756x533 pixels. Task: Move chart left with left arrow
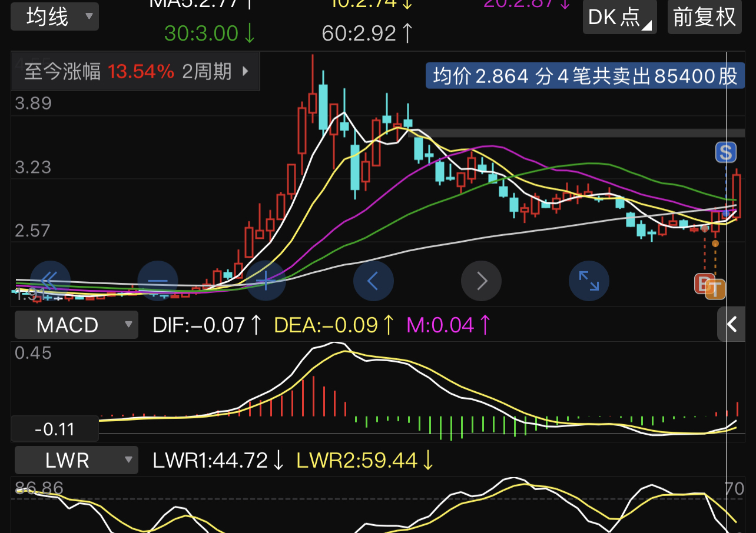click(x=373, y=281)
